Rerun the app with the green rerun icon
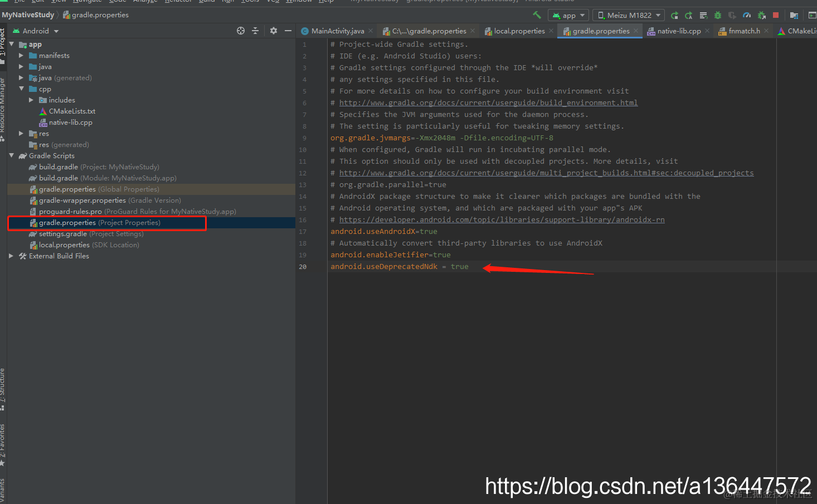817x504 pixels. (x=674, y=15)
